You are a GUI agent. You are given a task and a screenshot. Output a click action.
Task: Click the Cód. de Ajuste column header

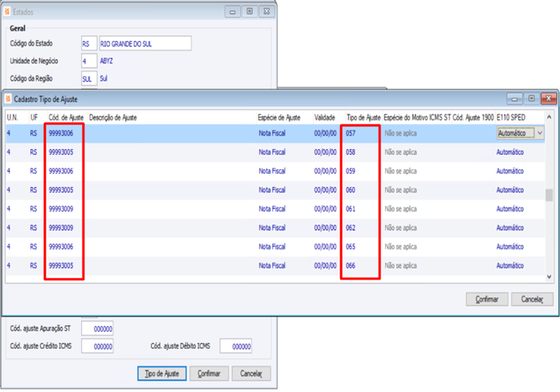point(66,118)
